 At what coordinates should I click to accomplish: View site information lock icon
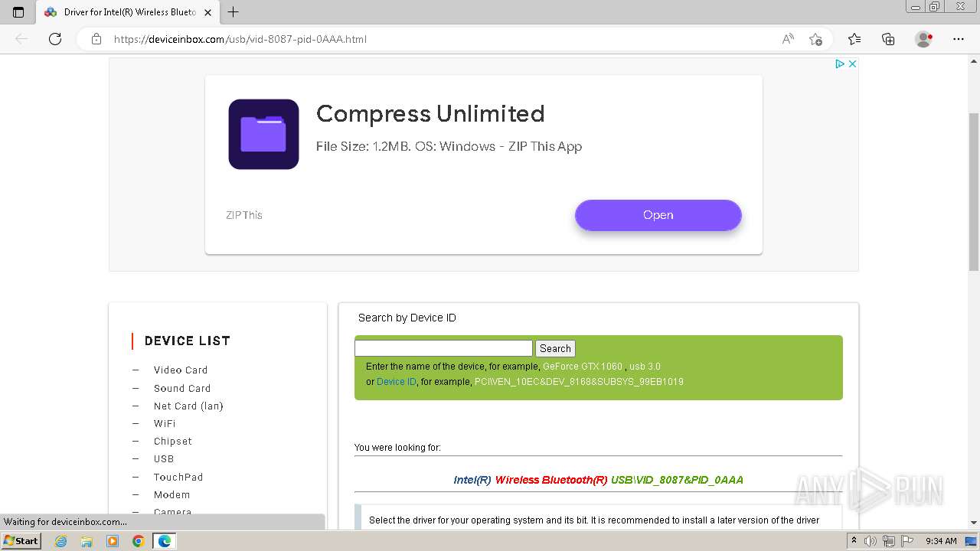point(96,39)
